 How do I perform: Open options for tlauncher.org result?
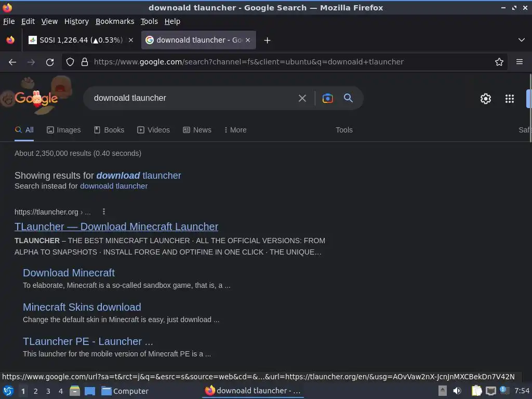click(104, 212)
